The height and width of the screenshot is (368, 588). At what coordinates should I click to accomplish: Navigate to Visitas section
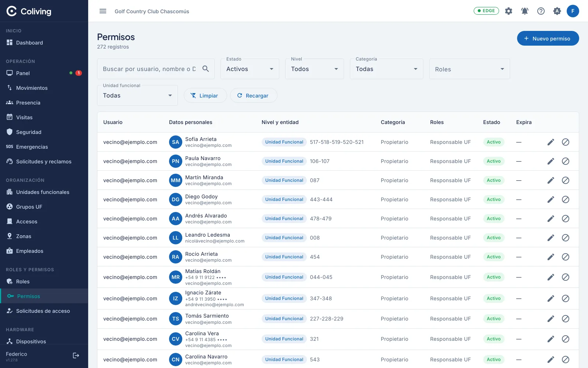click(x=44, y=117)
